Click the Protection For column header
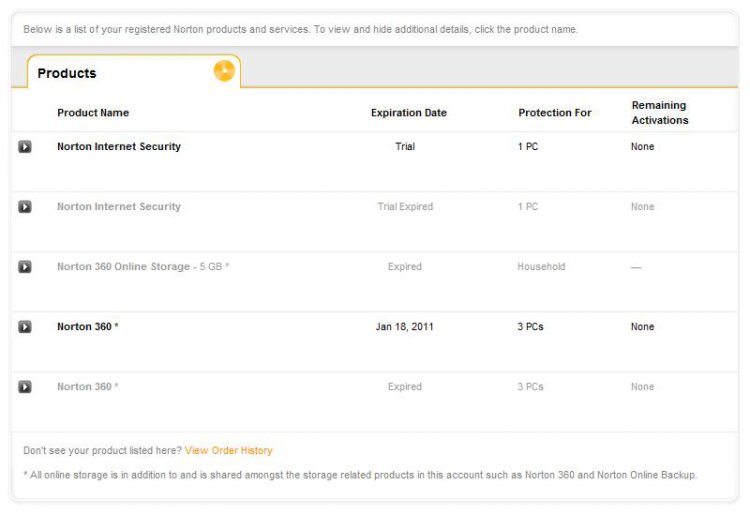The width and height of the screenshot is (750, 515). click(x=555, y=113)
